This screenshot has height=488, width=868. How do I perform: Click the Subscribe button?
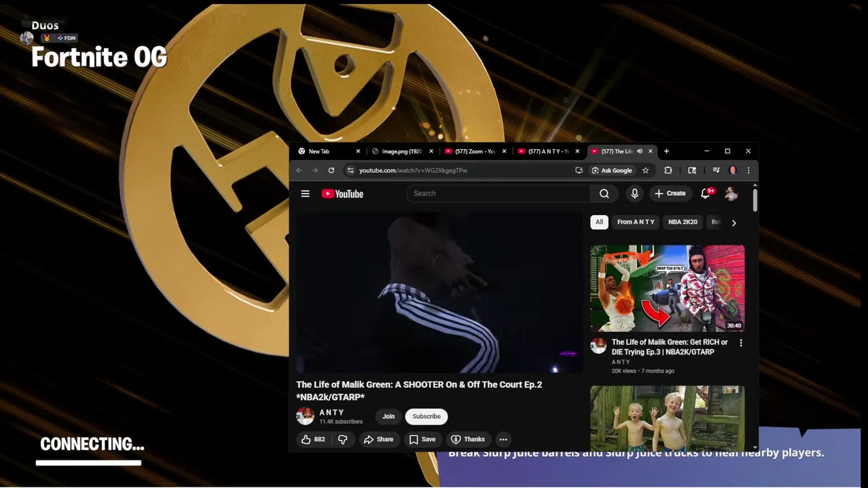(427, 416)
